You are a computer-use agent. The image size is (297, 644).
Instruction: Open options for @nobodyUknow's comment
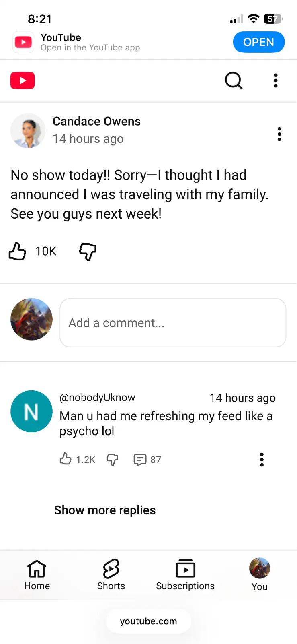click(x=262, y=459)
